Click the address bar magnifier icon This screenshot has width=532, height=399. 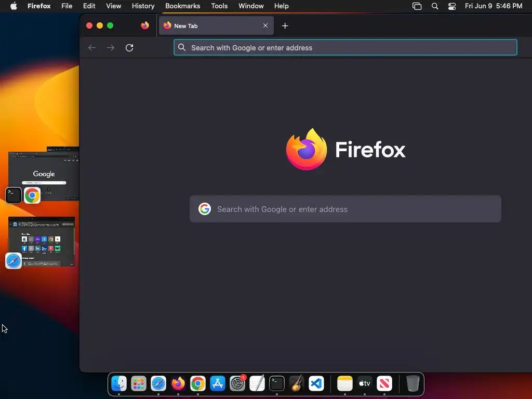(182, 47)
